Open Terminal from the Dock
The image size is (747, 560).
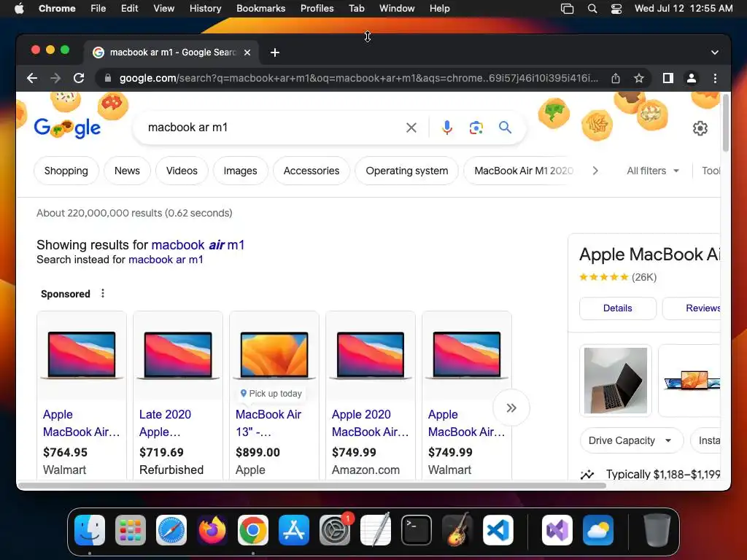(x=417, y=530)
